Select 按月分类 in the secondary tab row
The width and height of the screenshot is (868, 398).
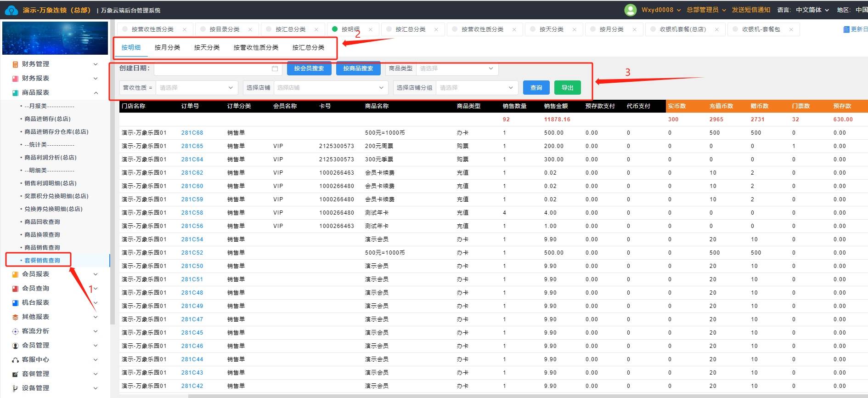167,47
